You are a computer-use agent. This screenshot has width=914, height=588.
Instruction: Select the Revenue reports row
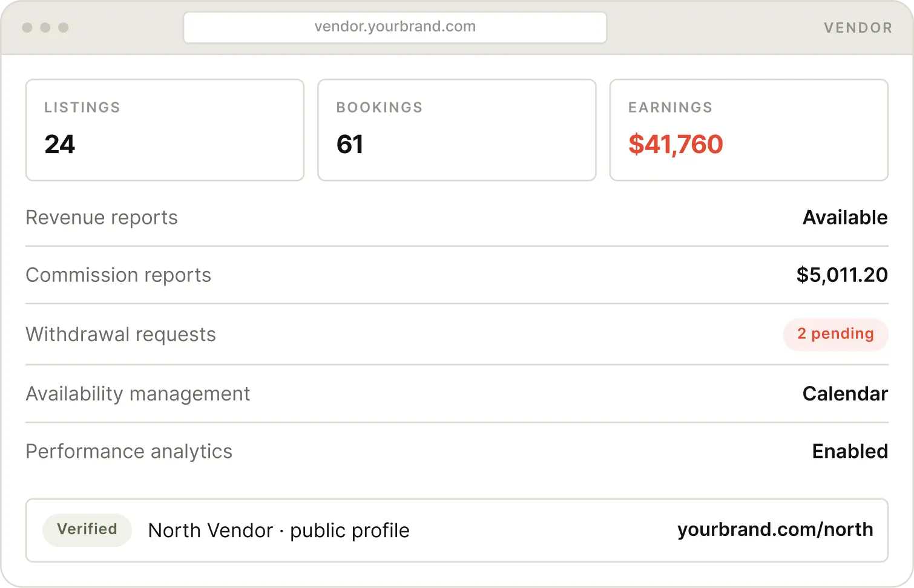pos(457,218)
